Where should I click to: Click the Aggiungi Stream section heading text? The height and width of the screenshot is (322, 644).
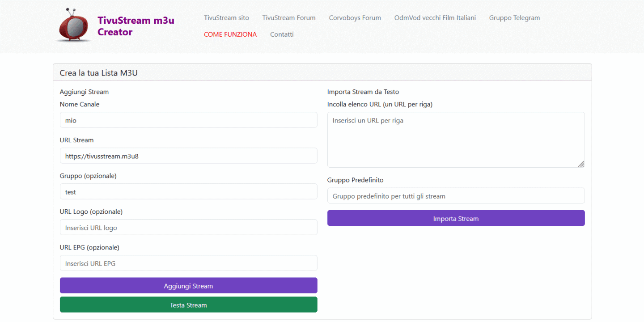(x=84, y=92)
